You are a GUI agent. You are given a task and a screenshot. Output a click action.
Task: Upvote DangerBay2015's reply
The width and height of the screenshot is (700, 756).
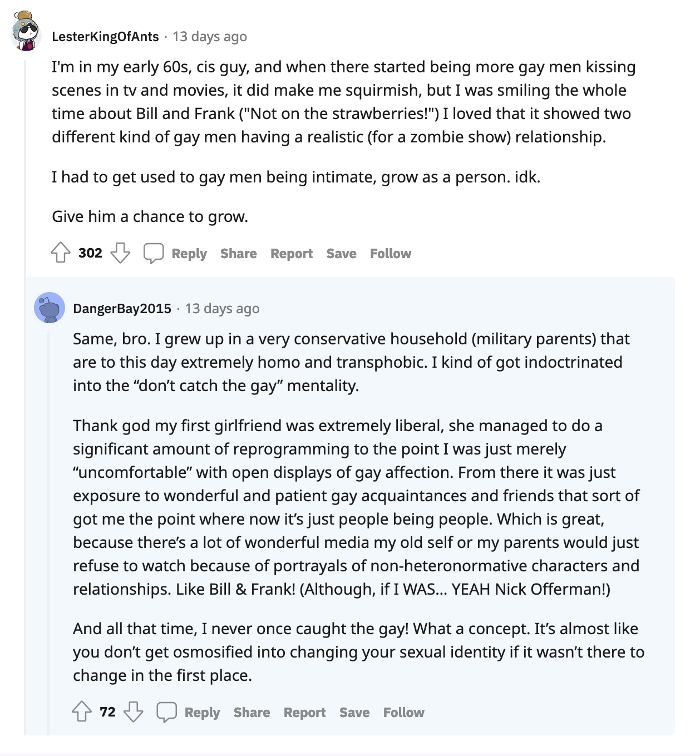pos(82,712)
